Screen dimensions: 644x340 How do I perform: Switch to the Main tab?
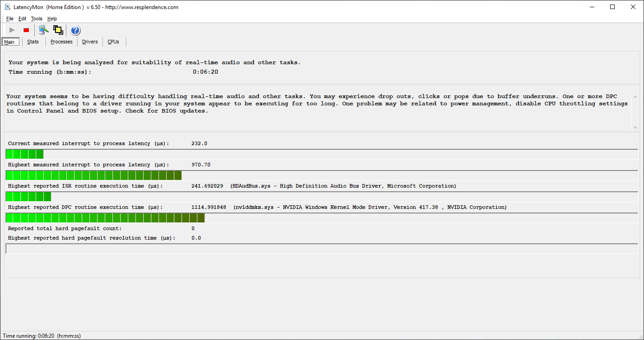click(9, 42)
